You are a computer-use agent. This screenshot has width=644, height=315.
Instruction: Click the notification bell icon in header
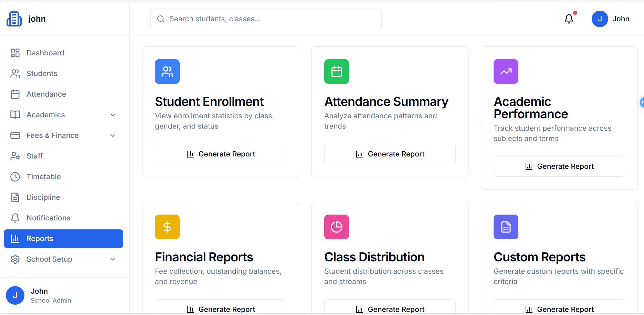(569, 19)
